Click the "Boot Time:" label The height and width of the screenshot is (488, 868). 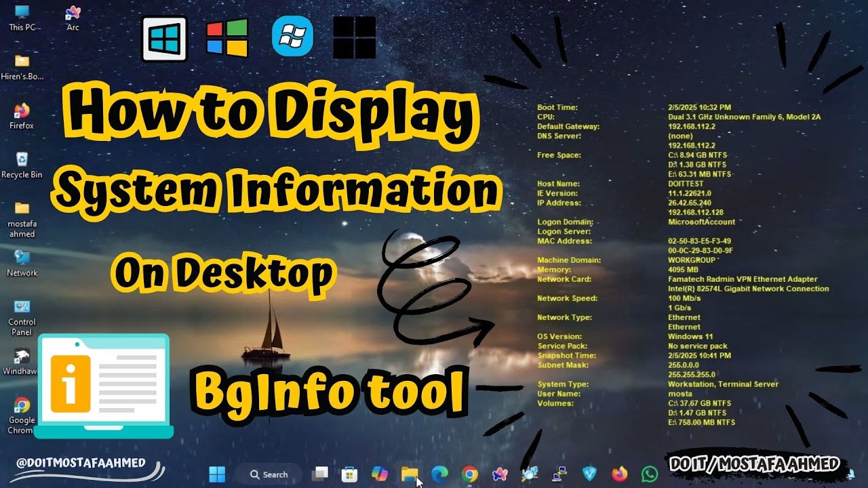click(x=557, y=108)
